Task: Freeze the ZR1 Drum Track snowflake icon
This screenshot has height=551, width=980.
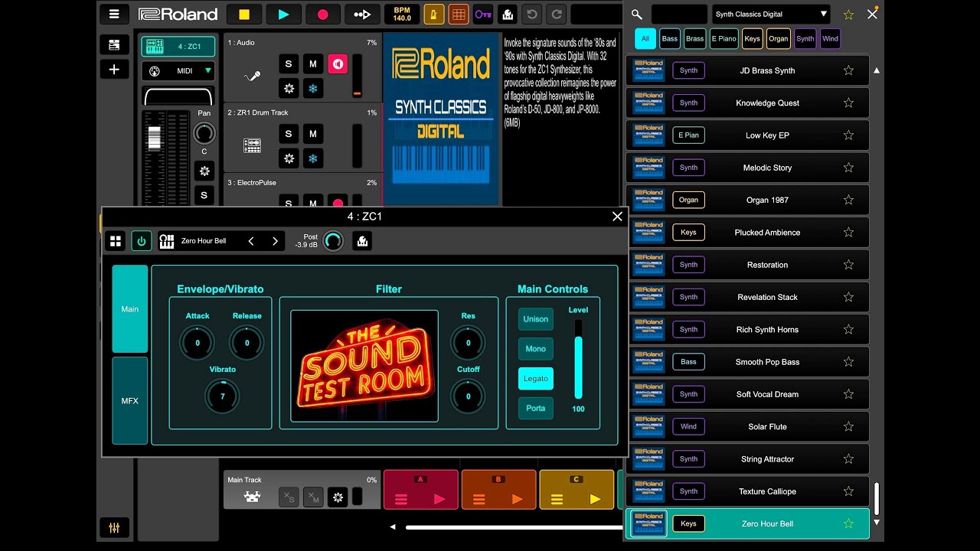Action: coord(312,158)
